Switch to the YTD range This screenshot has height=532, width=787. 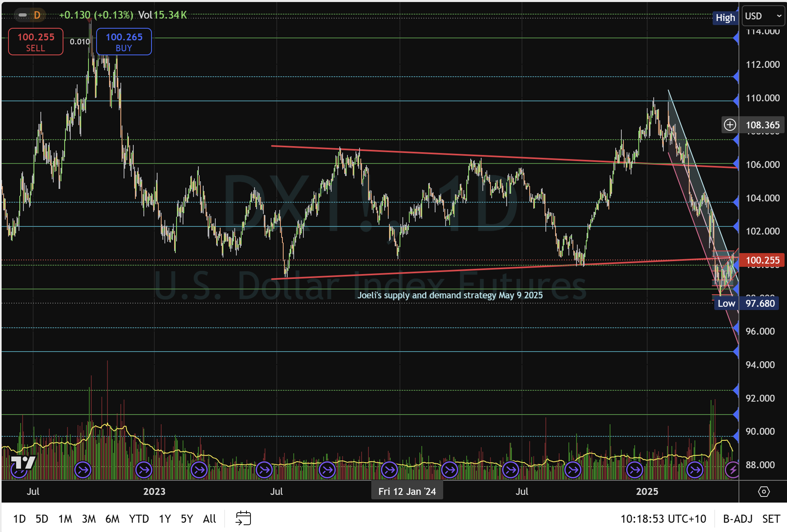tap(139, 519)
